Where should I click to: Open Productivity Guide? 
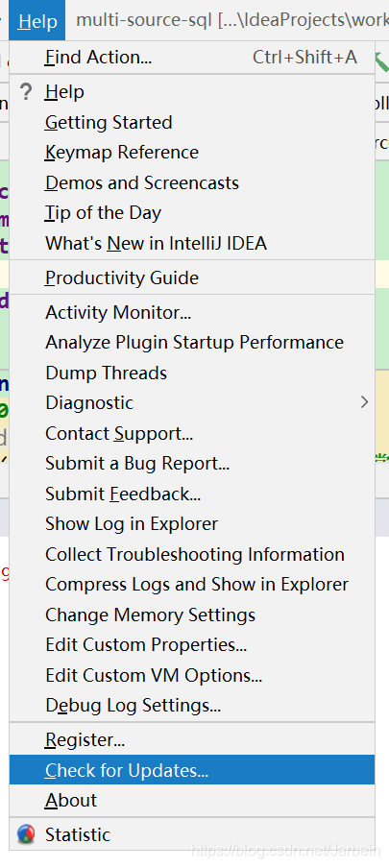(x=192, y=277)
